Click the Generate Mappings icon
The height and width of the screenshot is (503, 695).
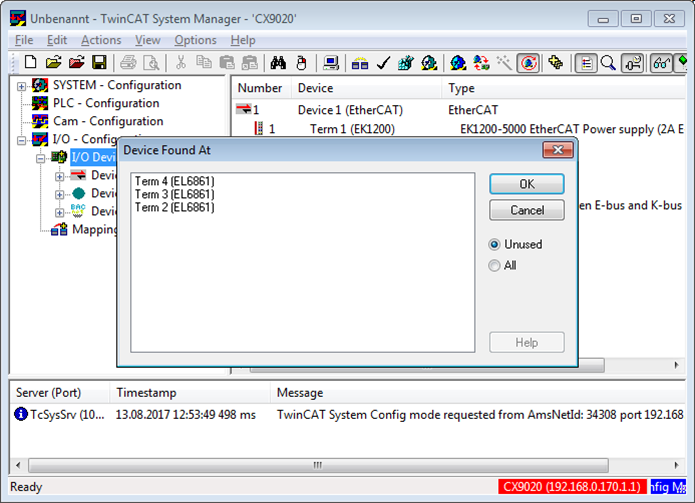[x=360, y=62]
